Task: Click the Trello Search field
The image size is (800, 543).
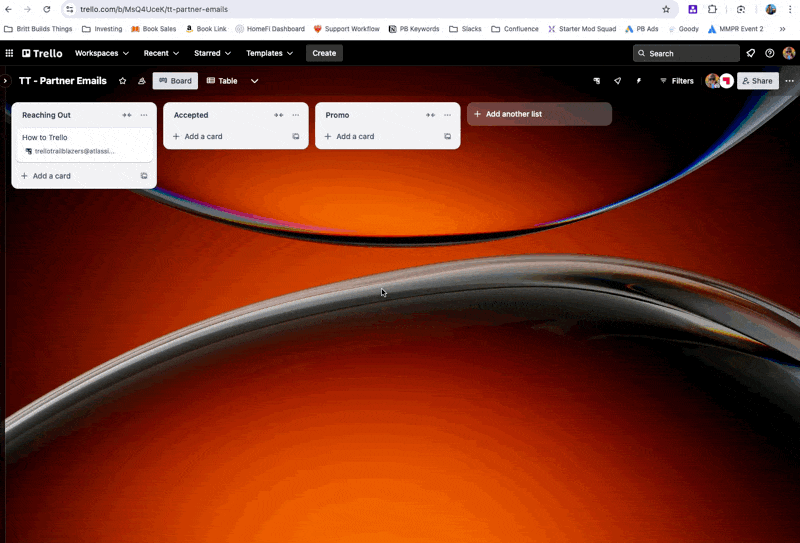Action: [x=686, y=53]
